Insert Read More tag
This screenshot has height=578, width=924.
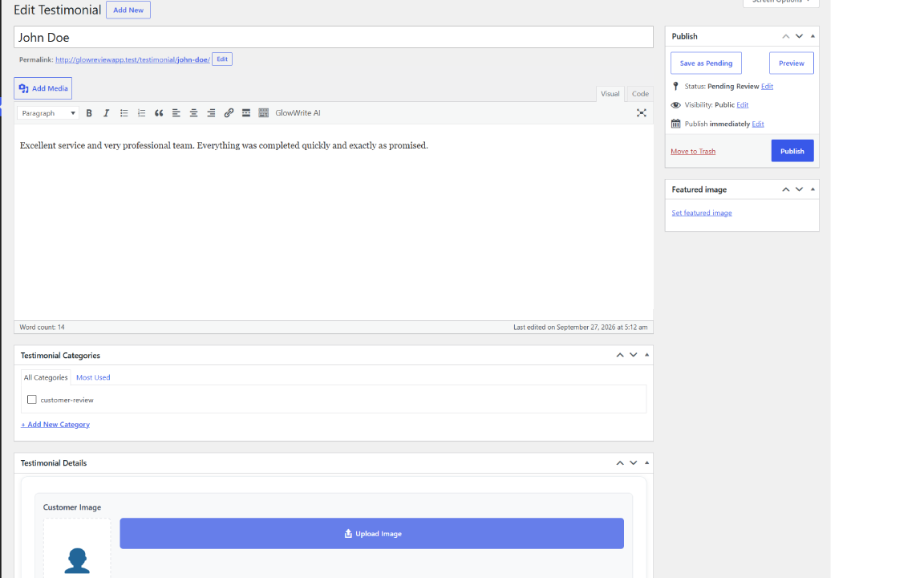pos(246,113)
